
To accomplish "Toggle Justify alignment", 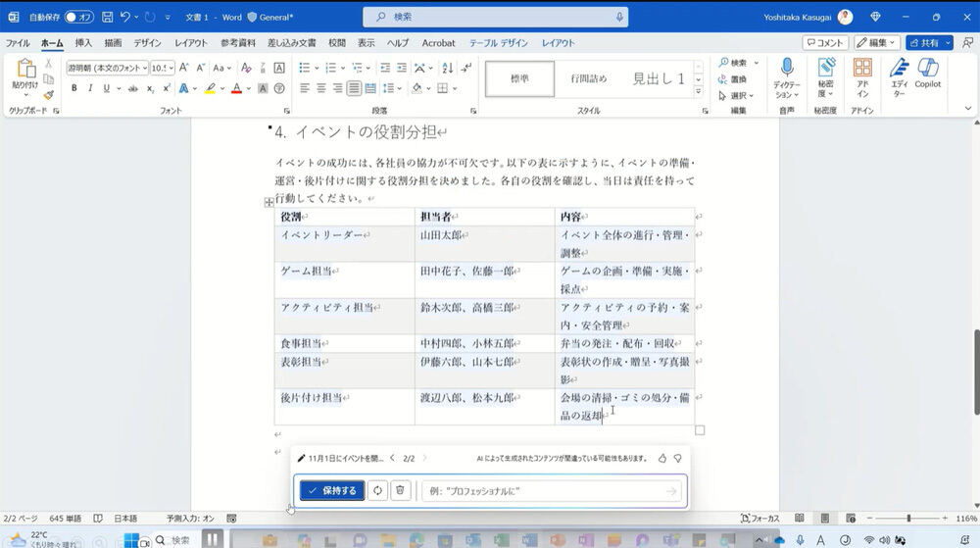I will (x=354, y=88).
